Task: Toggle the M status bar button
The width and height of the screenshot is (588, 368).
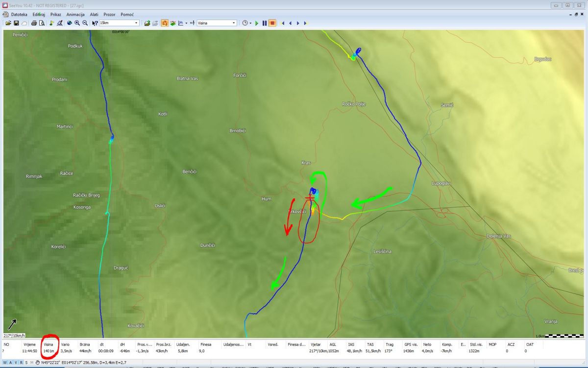Action: coord(32,363)
